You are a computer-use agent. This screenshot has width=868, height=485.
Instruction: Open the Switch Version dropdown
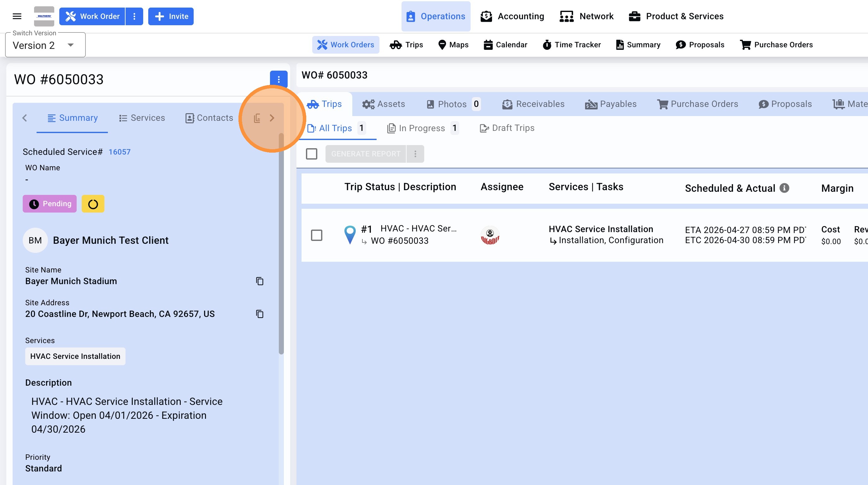pyautogui.click(x=45, y=45)
